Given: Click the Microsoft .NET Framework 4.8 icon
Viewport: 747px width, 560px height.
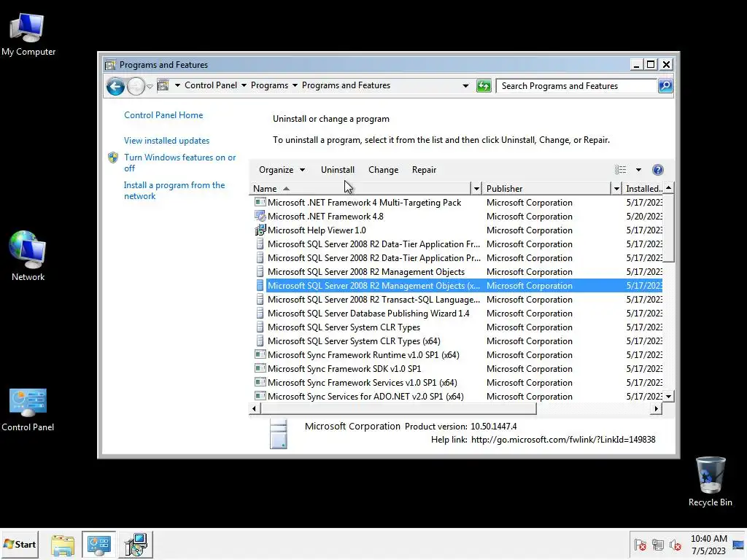Looking at the screenshot, I should tap(260, 216).
